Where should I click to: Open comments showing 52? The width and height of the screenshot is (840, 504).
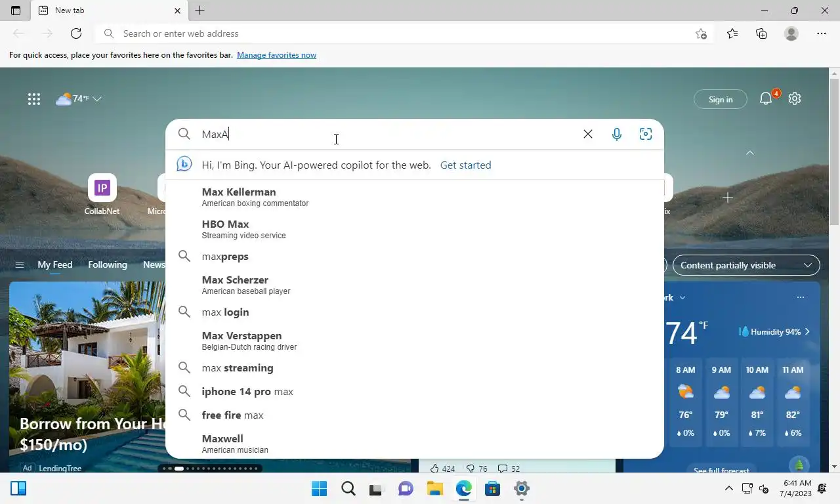coord(509,469)
